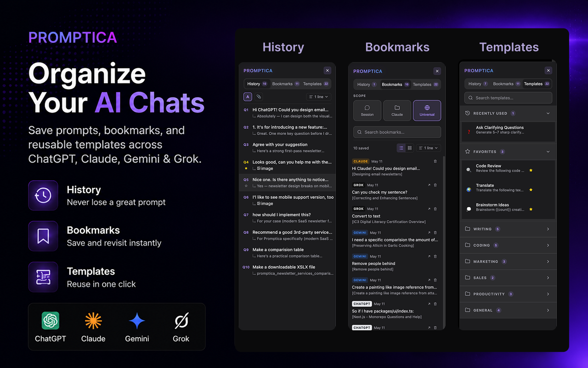Select Bookmarks tab in the Templates panel

(x=507, y=84)
